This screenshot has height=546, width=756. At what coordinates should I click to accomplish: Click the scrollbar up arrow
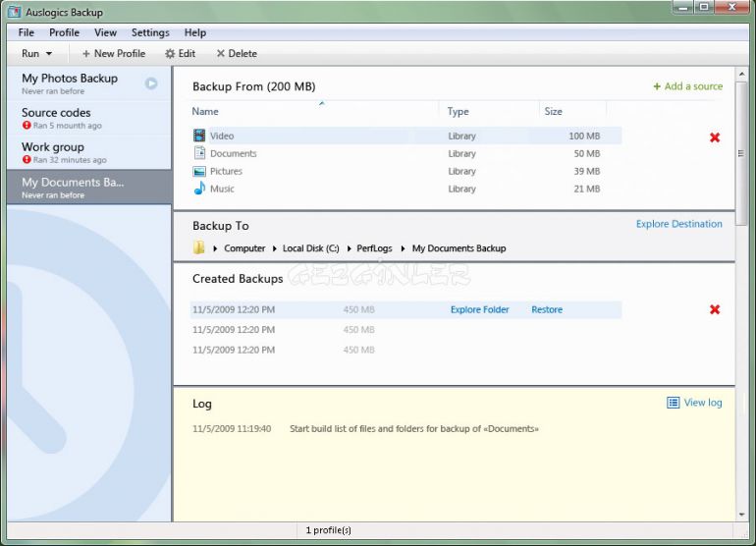pyautogui.click(x=741, y=74)
